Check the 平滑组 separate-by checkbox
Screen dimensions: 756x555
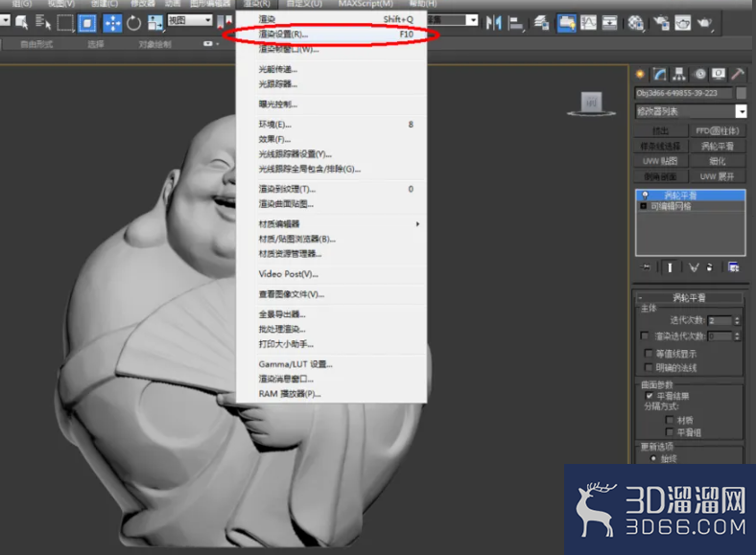tap(669, 431)
